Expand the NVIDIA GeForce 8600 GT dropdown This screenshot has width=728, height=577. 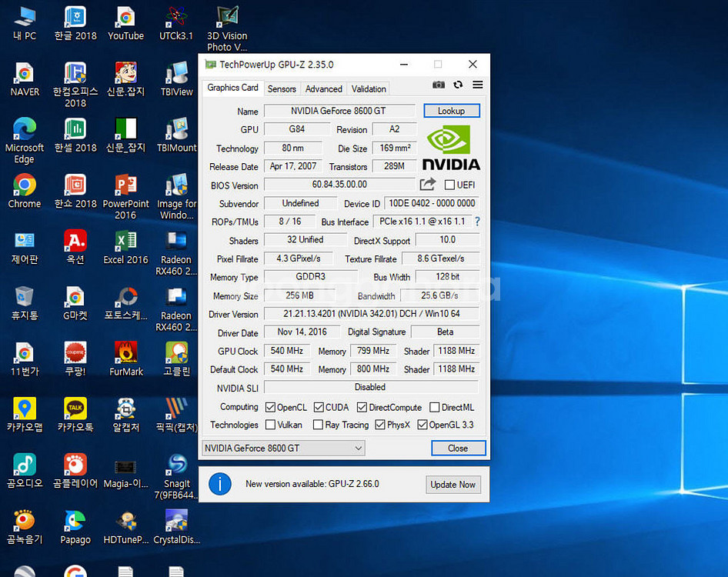click(283, 448)
